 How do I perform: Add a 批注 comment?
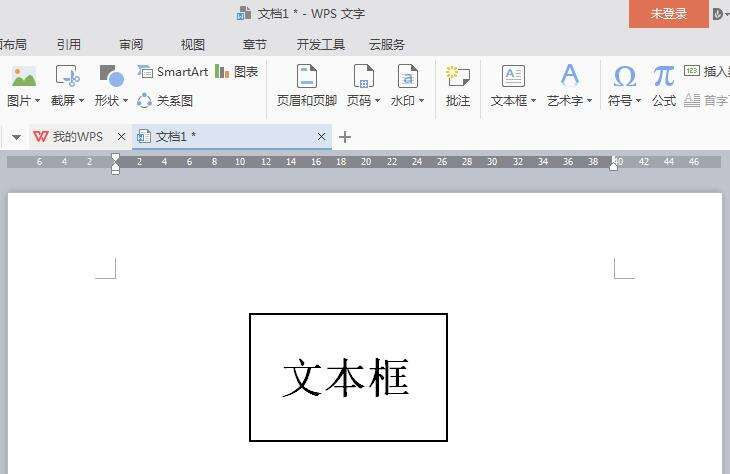(x=458, y=86)
